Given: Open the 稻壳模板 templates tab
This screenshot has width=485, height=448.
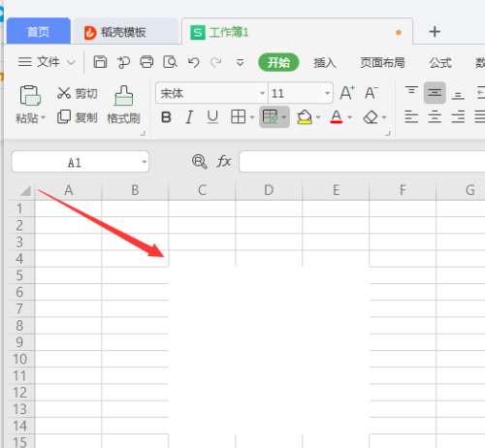Looking at the screenshot, I should (x=126, y=31).
